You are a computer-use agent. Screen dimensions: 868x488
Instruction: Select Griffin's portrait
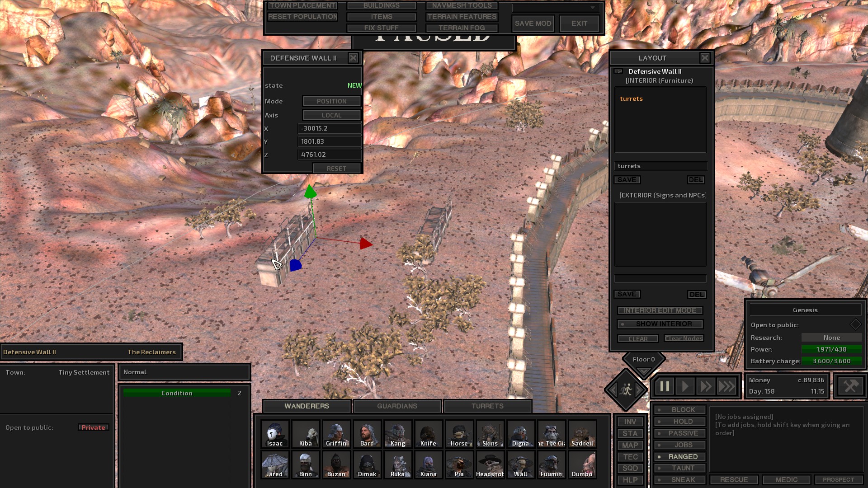tap(336, 434)
